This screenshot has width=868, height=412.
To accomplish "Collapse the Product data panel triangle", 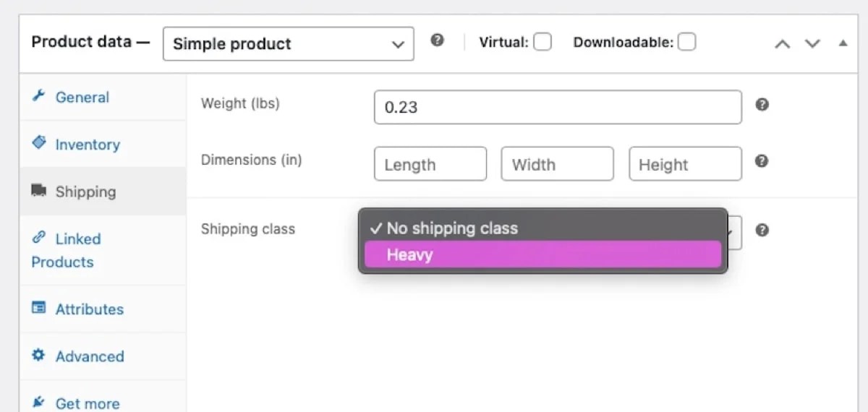I will (843, 43).
